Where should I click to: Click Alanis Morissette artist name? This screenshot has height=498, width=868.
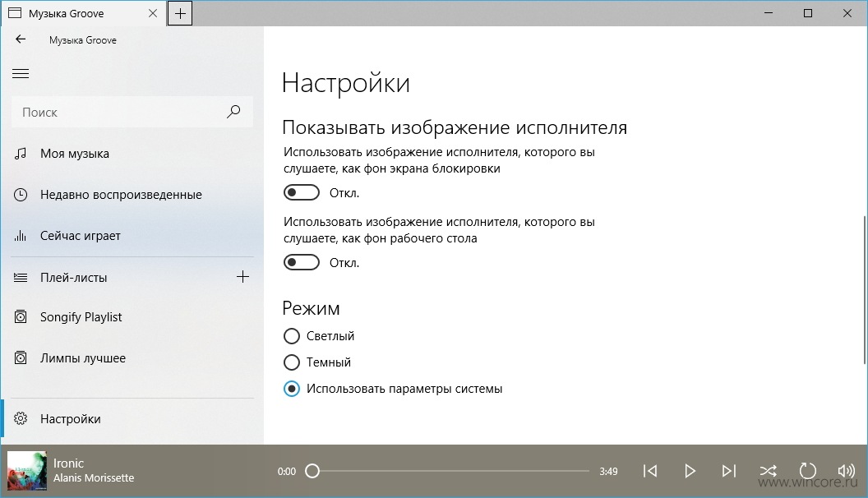point(94,477)
